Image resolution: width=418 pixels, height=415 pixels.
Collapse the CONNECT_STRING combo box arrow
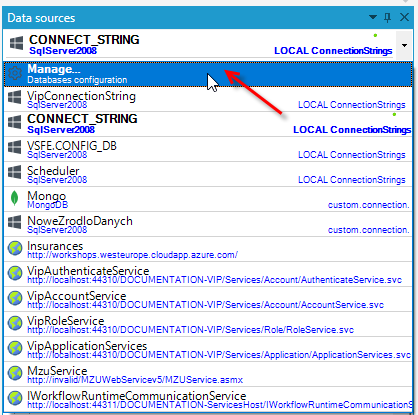[x=404, y=45]
